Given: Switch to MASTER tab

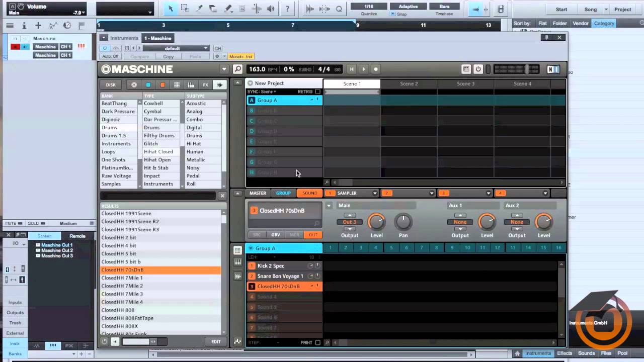Looking at the screenshot, I should click(x=258, y=193).
